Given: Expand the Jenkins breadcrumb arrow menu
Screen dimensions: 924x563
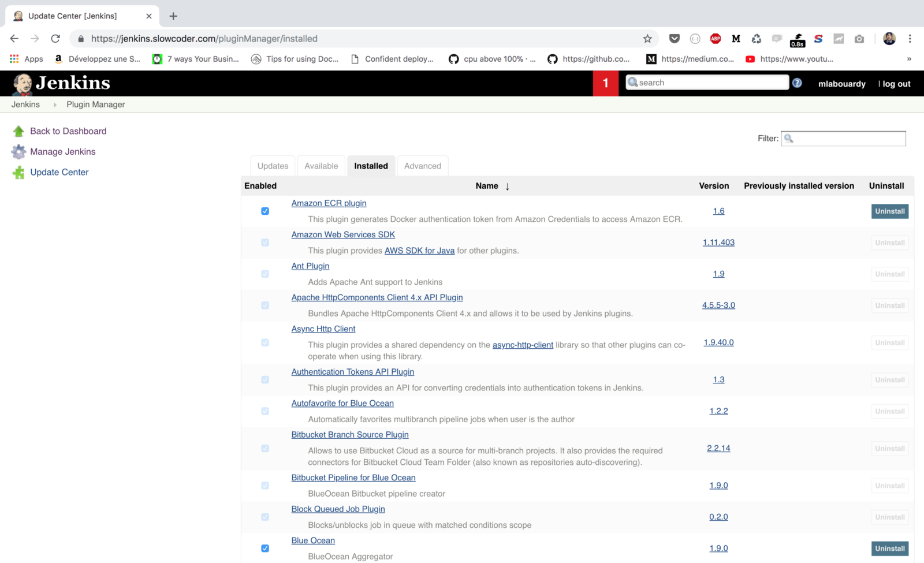Looking at the screenshot, I should [x=55, y=105].
